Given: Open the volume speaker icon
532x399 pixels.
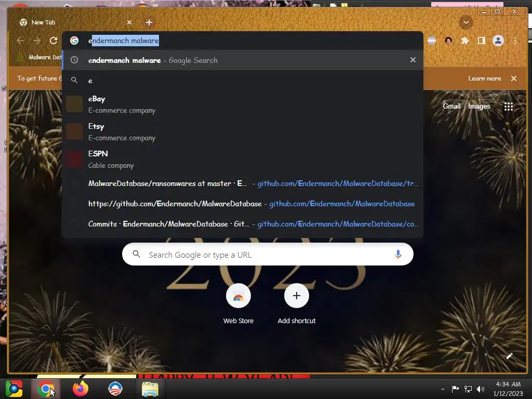Looking at the screenshot, I should tap(481, 389).
